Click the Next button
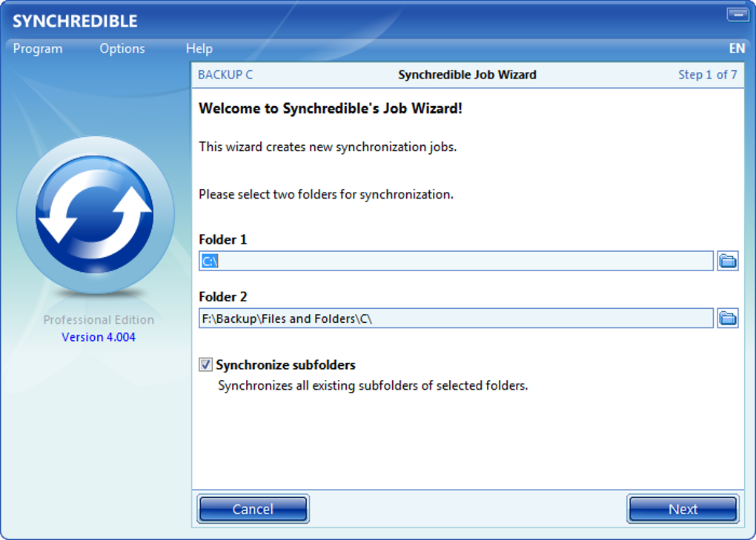Image resolution: width=756 pixels, height=540 pixels. (683, 509)
